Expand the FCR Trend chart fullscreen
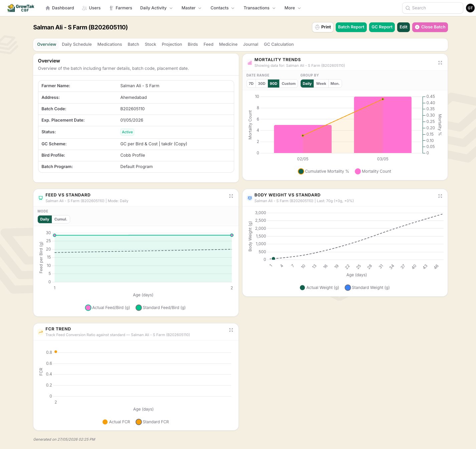Image resolution: width=476 pixels, height=449 pixels. click(x=231, y=330)
